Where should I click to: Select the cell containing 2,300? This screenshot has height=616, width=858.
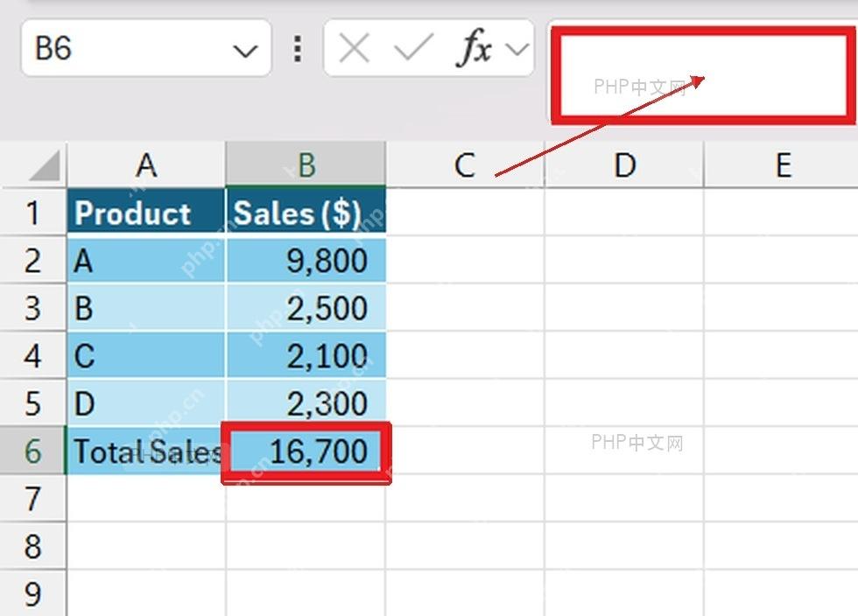[306, 402]
